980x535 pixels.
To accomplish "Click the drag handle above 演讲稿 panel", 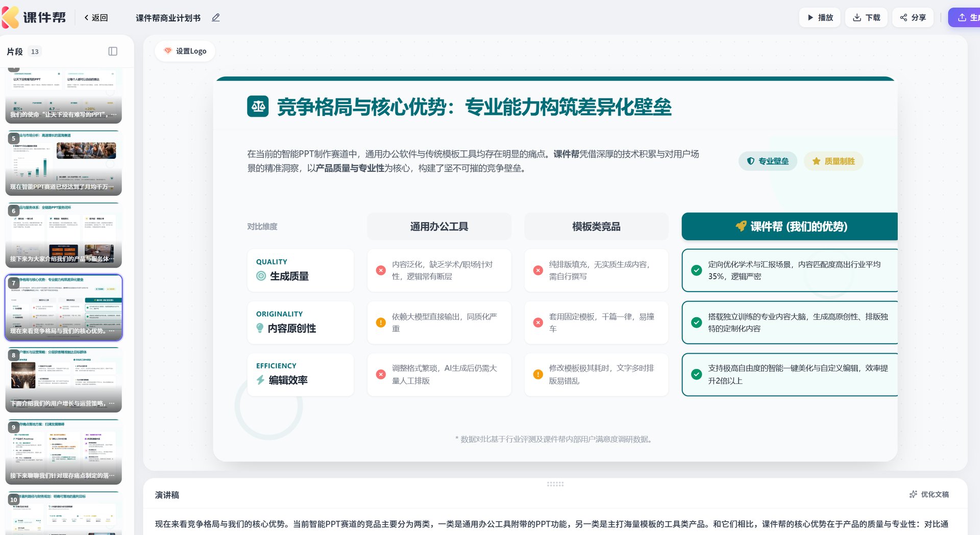I will pos(555,483).
